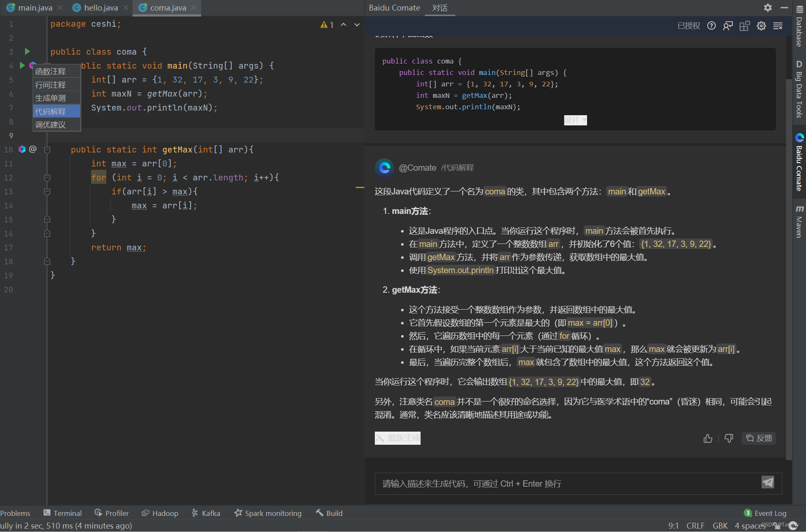
Task: Go to previous highlighted error arrow
Action: [x=343, y=25]
